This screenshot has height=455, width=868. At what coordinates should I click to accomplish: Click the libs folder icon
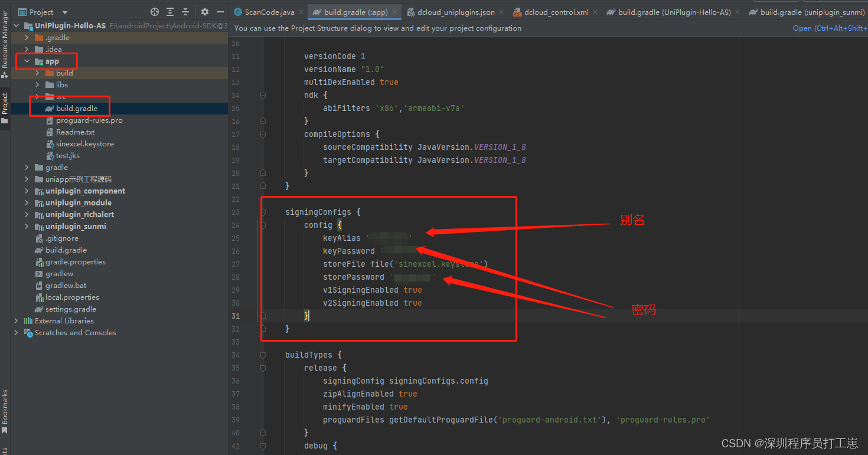[x=49, y=85]
